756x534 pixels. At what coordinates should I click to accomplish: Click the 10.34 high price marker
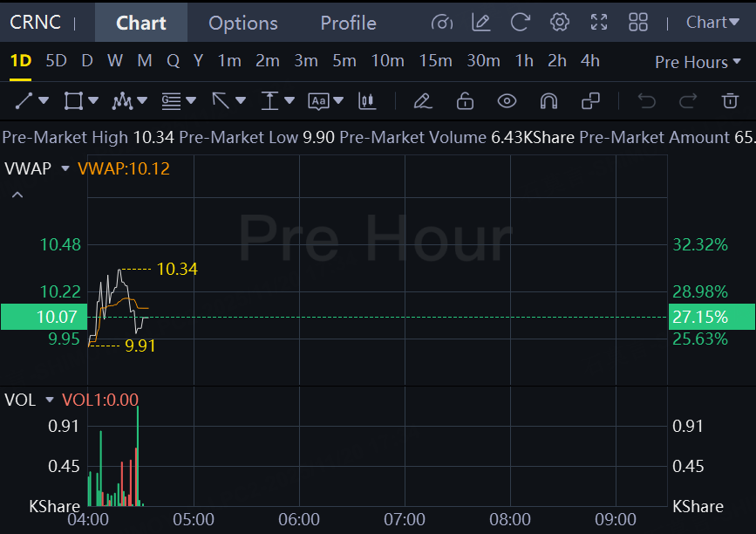tap(177, 269)
